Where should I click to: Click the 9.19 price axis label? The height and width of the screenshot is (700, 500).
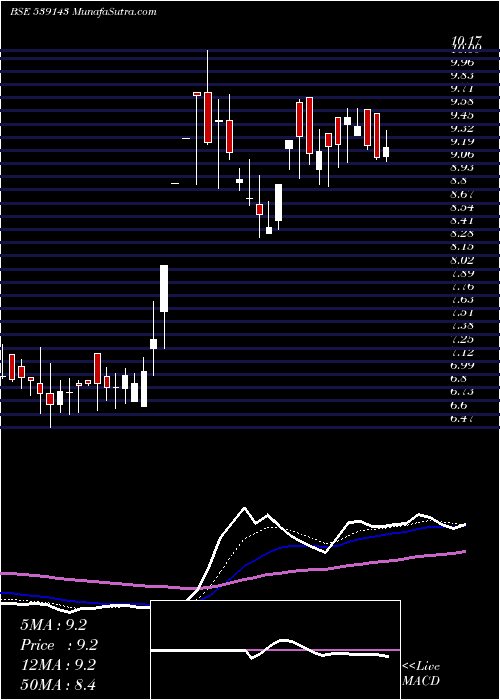click(x=461, y=142)
